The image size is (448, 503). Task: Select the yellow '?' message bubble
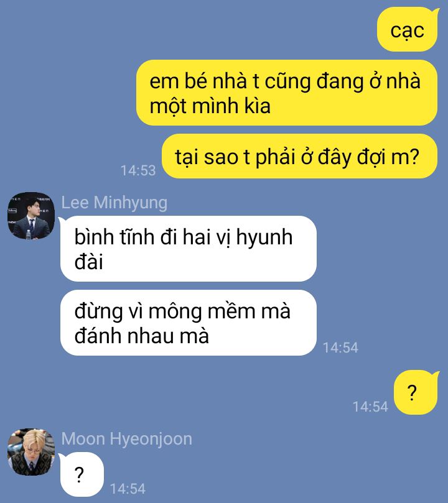click(x=416, y=392)
